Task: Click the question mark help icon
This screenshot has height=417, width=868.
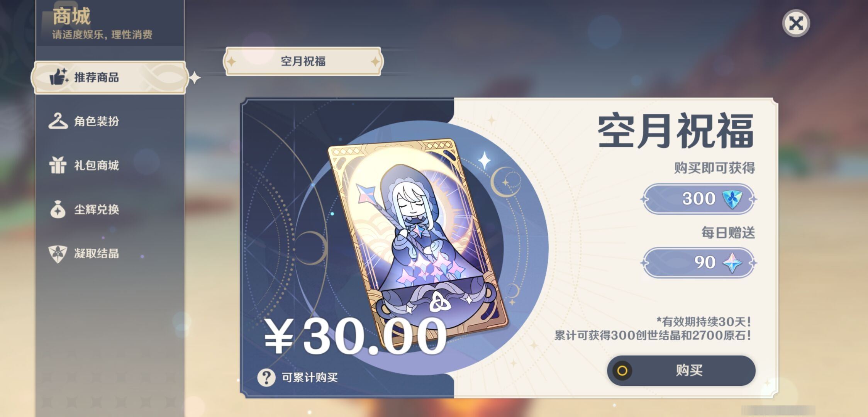Action: click(x=266, y=377)
